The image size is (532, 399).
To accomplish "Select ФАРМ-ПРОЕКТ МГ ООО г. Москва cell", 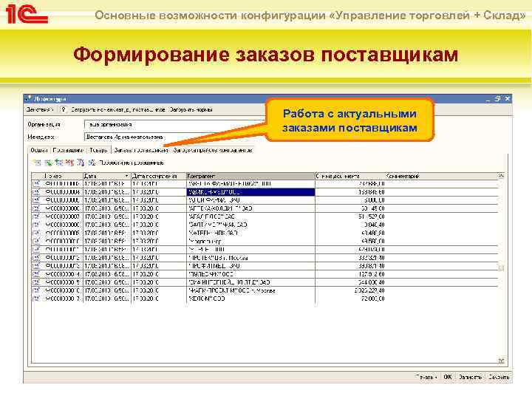I will pos(250,291).
